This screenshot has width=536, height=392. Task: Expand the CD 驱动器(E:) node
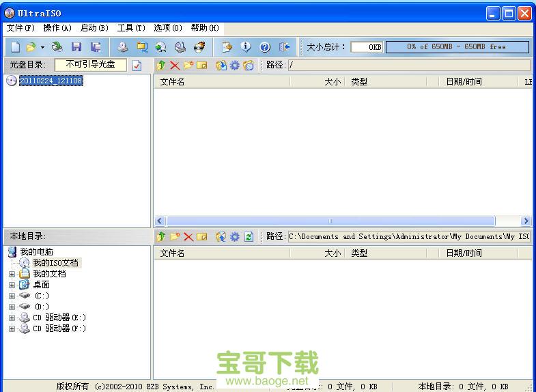click(12, 318)
